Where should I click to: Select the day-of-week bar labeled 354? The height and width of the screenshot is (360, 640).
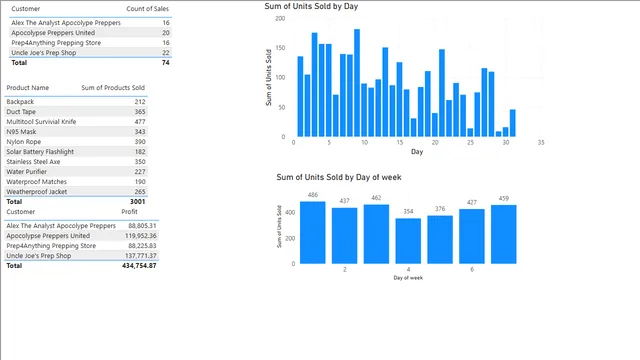pyautogui.click(x=408, y=241)
